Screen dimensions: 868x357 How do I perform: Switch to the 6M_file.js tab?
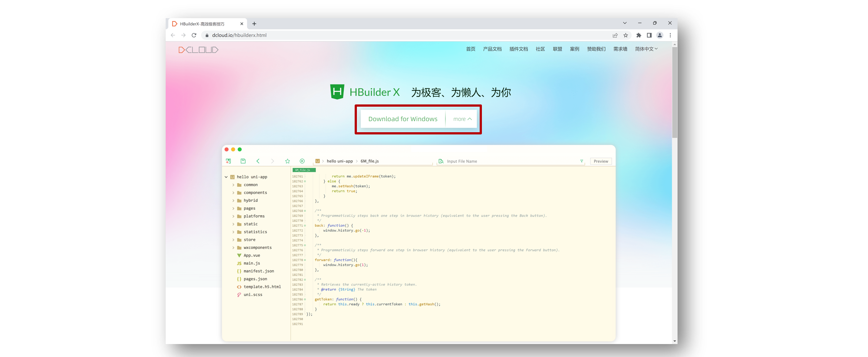pos(303,170)
